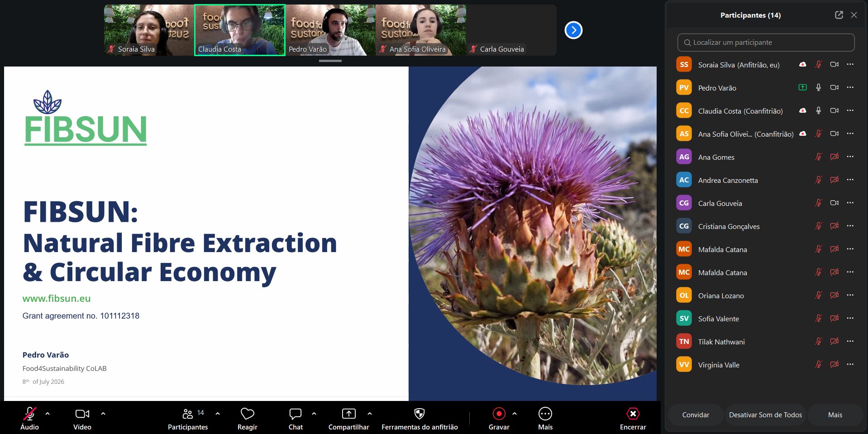Focus the Localizar um participante field

pos(766,43)
